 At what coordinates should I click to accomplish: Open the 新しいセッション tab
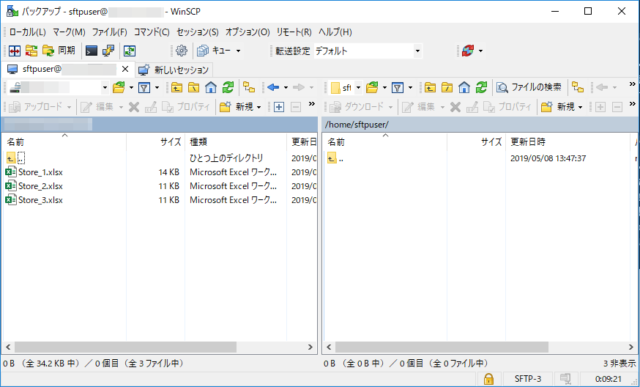coord(173,70)
